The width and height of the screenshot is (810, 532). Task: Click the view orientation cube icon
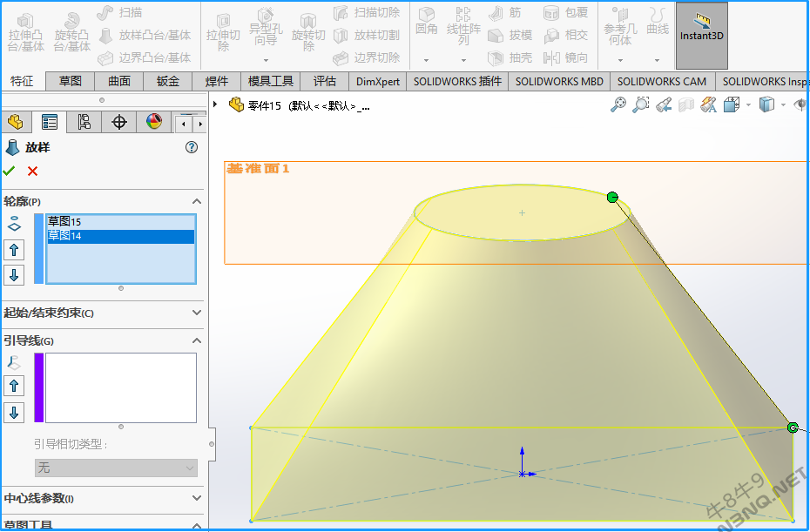pyautogui.click(x=732, y=104)
